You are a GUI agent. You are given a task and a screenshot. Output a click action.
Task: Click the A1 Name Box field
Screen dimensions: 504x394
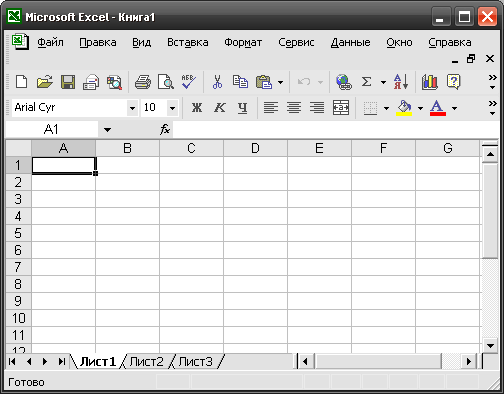click(x=51, y=129)
